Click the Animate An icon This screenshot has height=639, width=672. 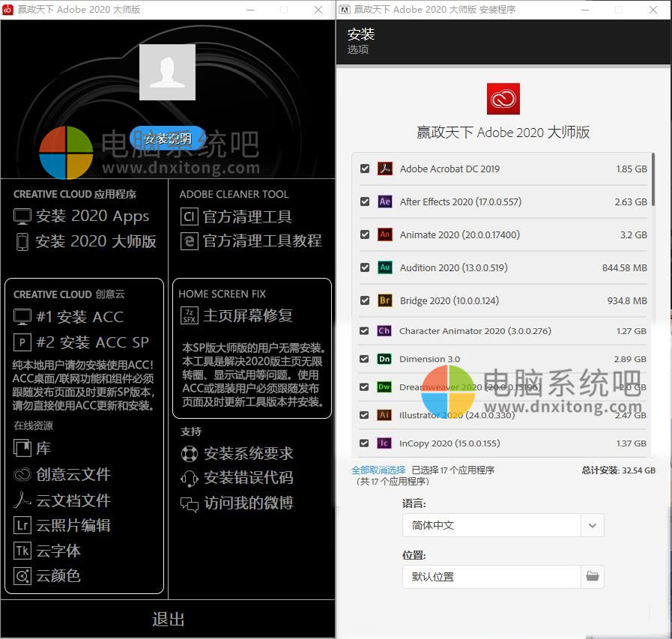coord(384,234)
